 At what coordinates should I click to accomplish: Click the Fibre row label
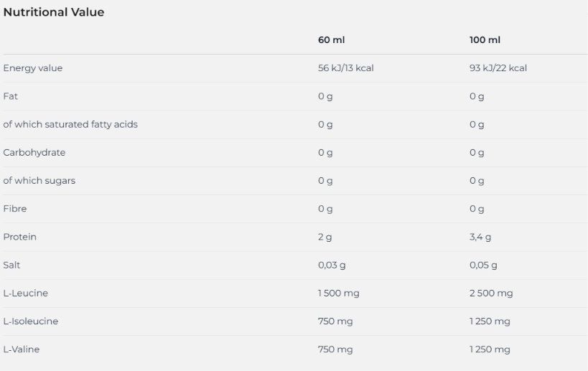(15, 209)
